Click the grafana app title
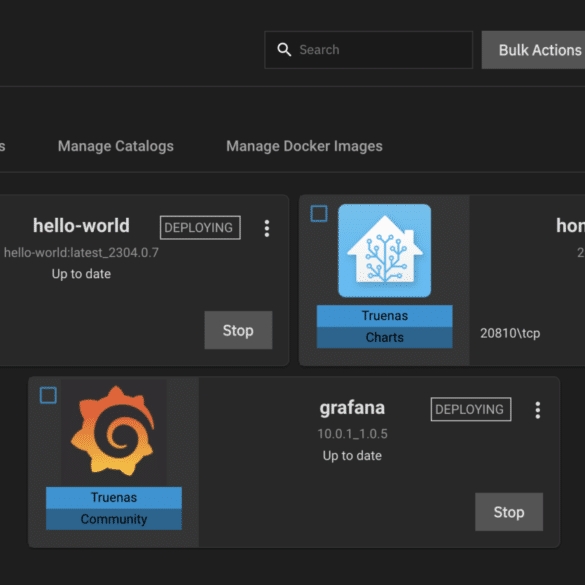Viewport: 585px width, 585px height. point(352,408)
